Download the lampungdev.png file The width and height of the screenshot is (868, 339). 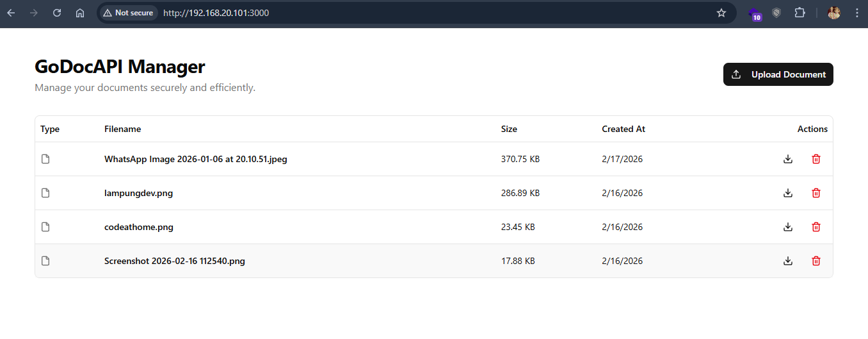(788, 193)
